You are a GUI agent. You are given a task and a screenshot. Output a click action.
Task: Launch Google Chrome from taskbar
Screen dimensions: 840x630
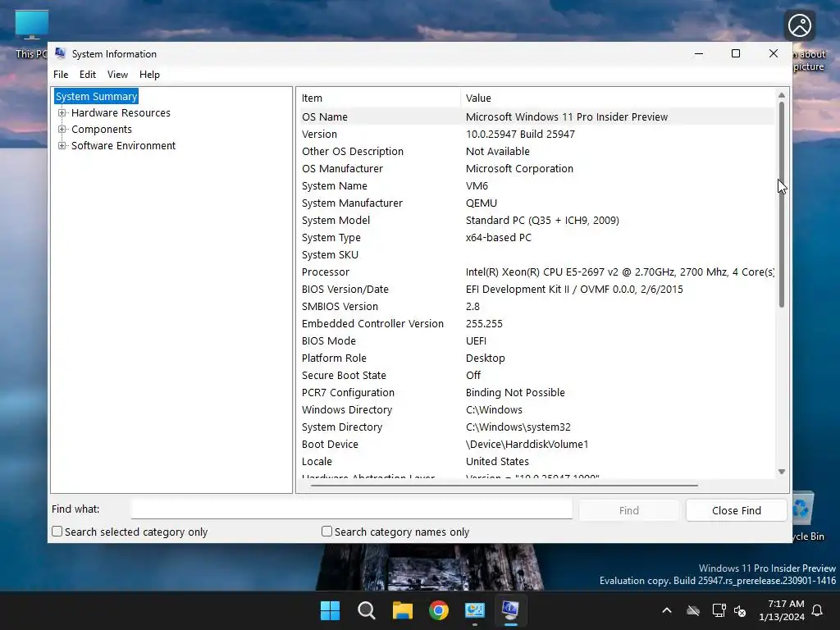438,610
